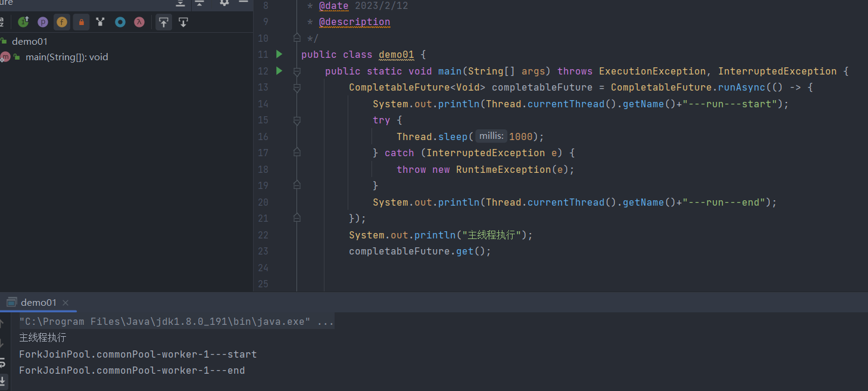The image size is (868, 391).
Task: Toggle Show Properties purple p icon
Action: [x=43, y=22]
